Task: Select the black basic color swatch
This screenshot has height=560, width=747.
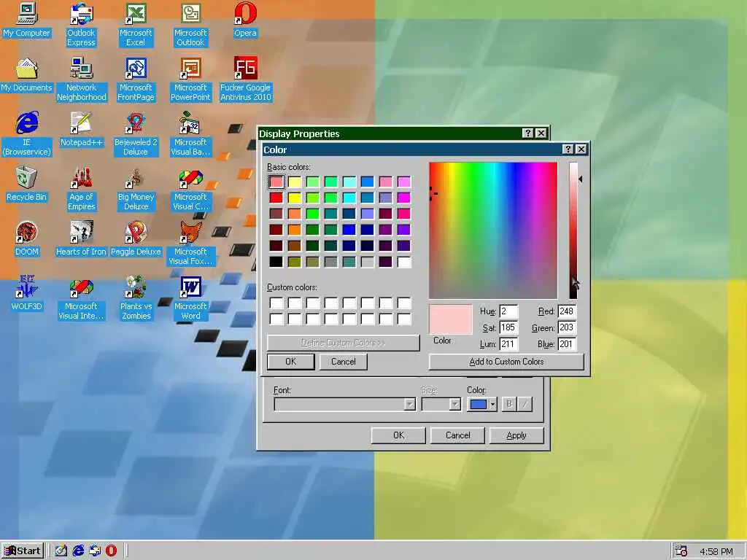Action: click(276, 262)
